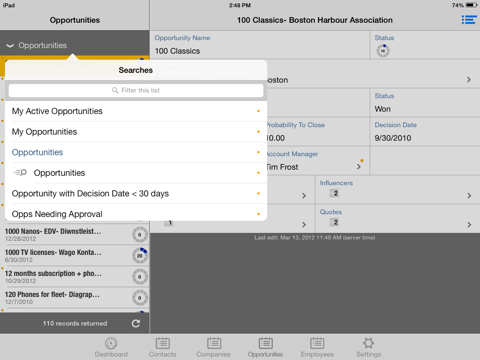Open chevron of section left of Quotes
The width and height of the screenshot is (480, 360).
(x=304, y=225)
